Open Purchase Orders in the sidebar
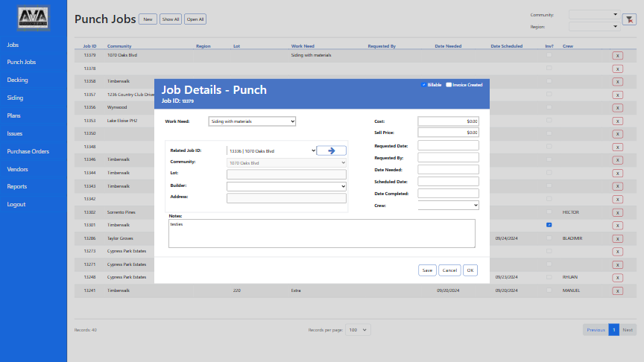 28,151
